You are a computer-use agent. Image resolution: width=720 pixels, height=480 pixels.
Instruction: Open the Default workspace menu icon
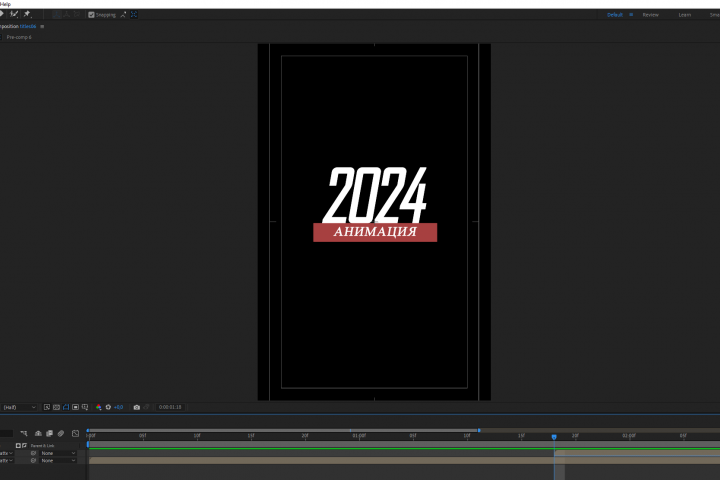[x=631, y=15]
